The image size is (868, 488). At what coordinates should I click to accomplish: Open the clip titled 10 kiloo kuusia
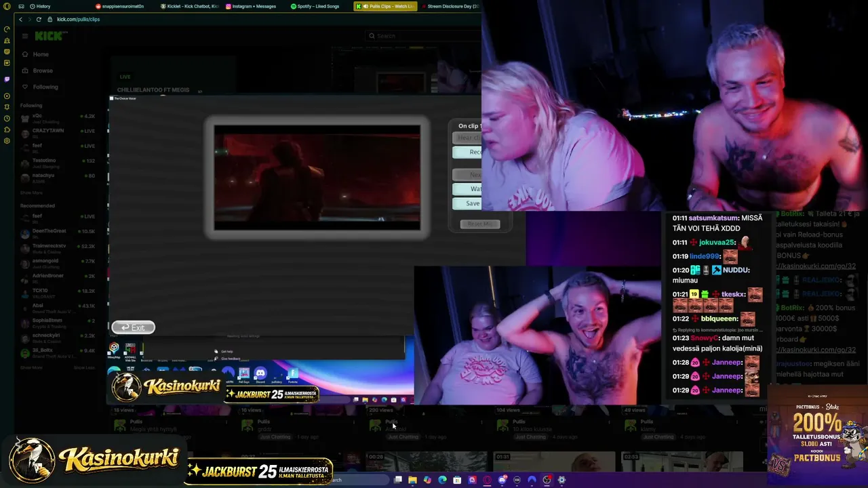click(532, 429)
